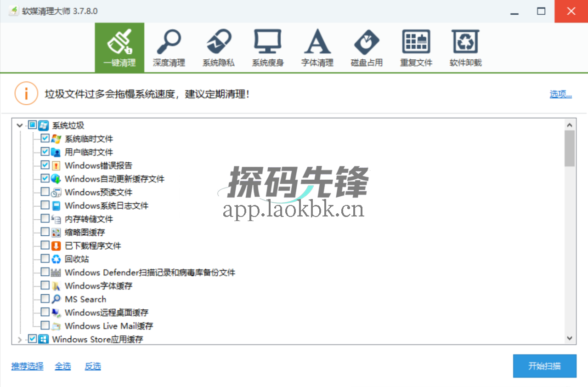Check 缩略图缓存 checkbox

(x=45, y=232)
